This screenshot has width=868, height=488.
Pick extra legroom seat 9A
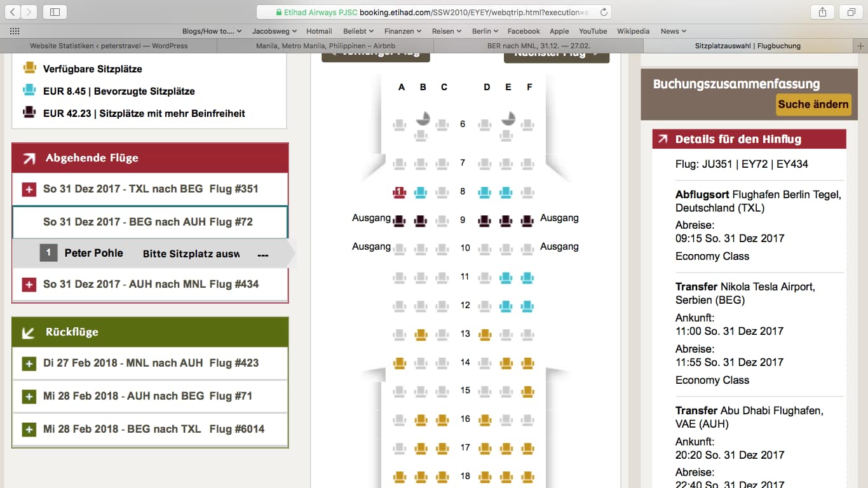click(x=399, y=220)
